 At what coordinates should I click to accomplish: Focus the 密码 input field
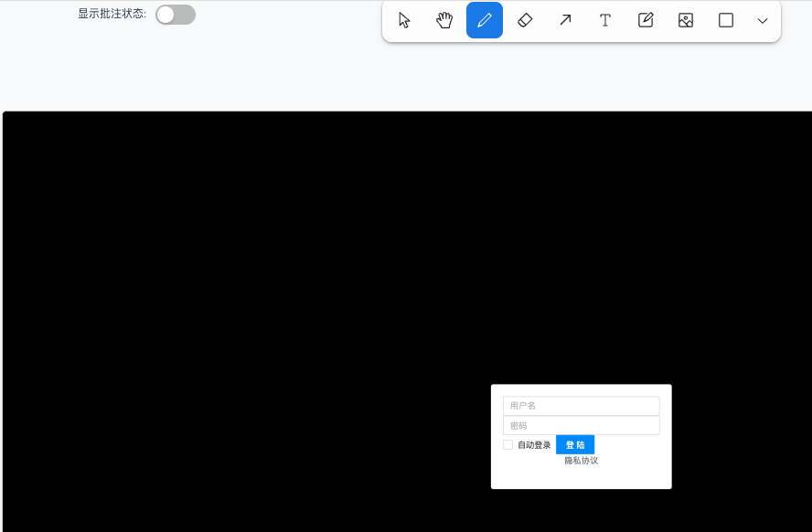tap(581, 425)
